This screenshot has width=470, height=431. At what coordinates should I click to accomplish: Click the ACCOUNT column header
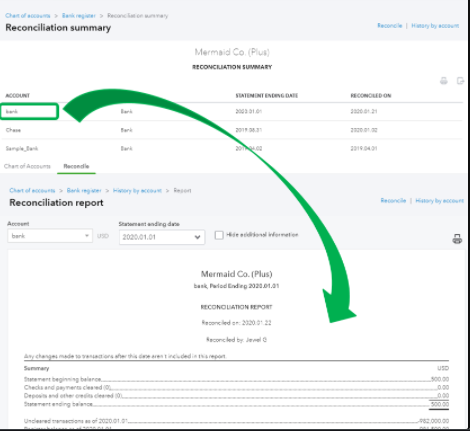18,96
